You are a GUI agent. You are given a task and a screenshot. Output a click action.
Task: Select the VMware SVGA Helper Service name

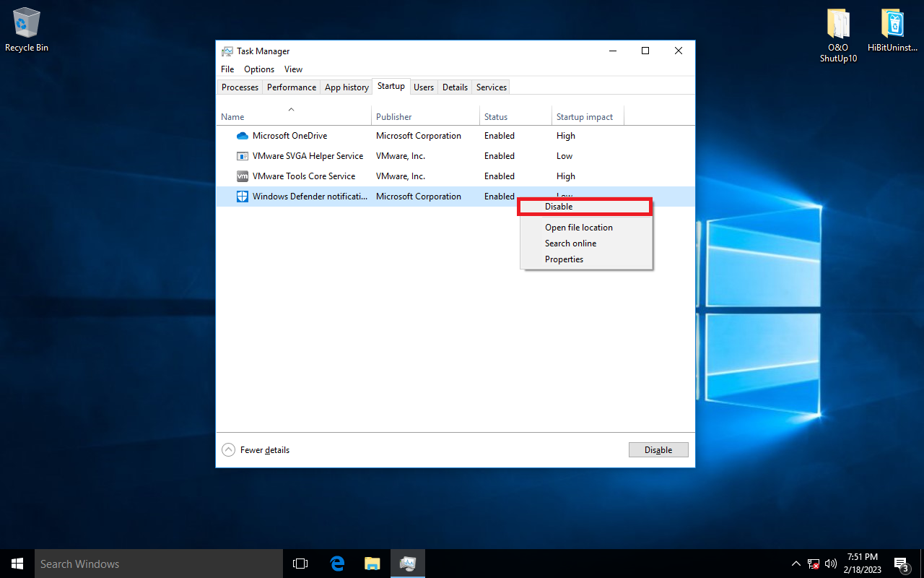click(x=308, y=156)
